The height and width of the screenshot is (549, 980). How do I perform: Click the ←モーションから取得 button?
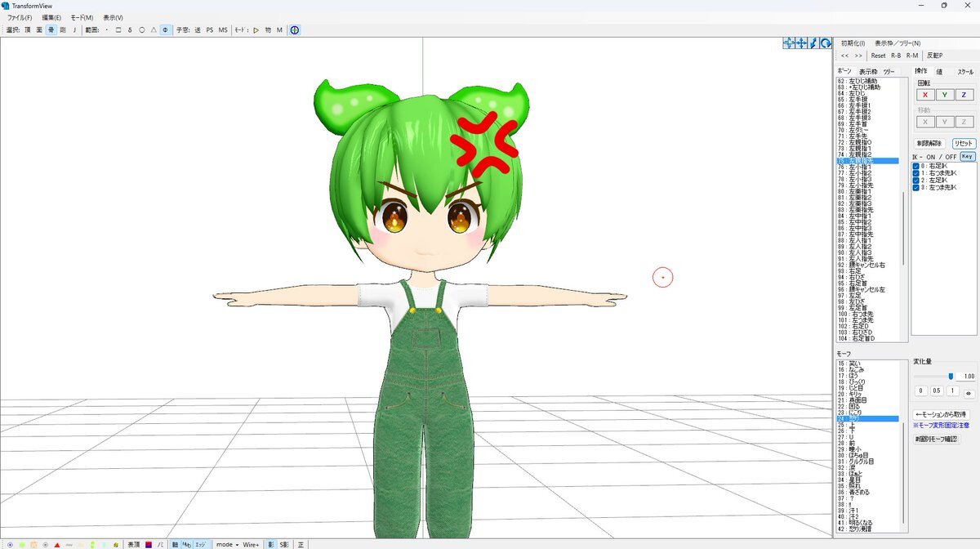click(x=941, y=415)
